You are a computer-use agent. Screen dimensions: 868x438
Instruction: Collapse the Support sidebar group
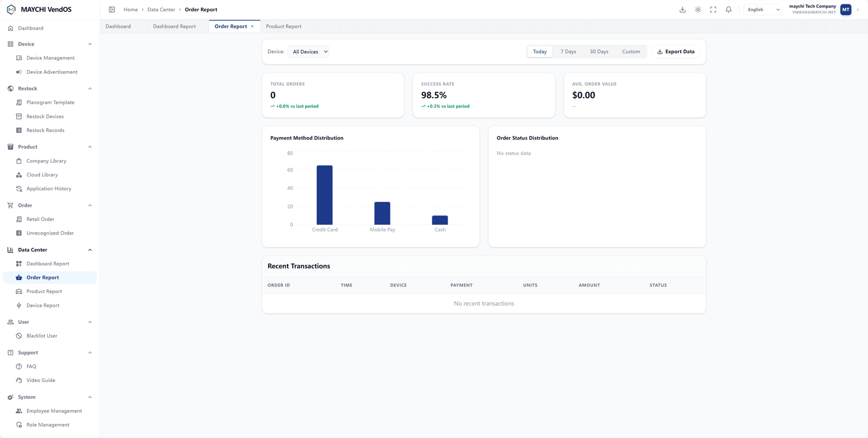tap(90, 353)
